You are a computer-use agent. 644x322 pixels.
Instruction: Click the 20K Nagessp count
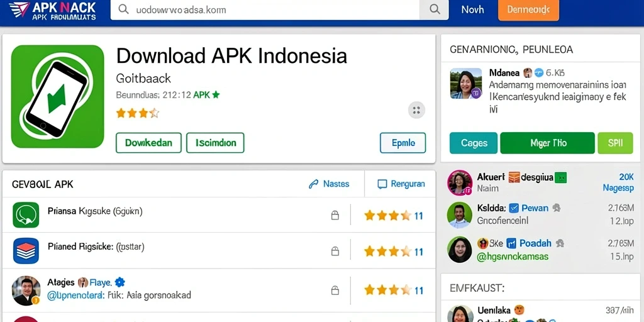pyautogui.click(x=618, y=182)
